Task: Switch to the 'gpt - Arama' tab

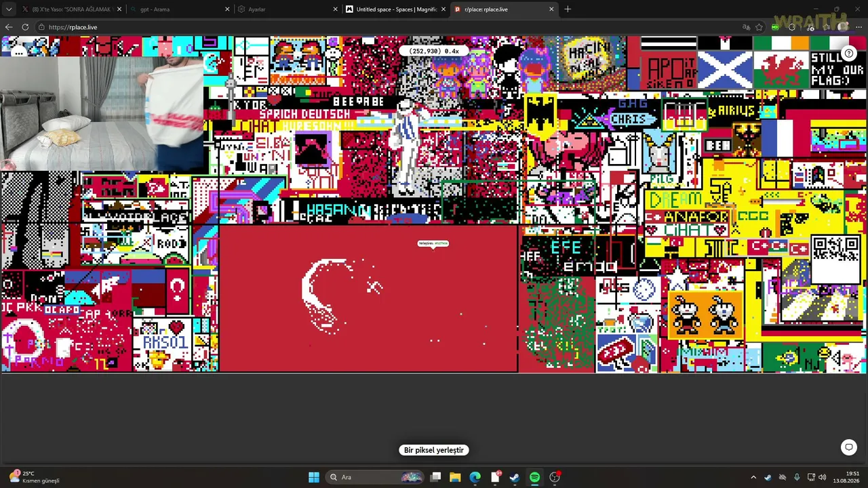Action: point(180,9)
